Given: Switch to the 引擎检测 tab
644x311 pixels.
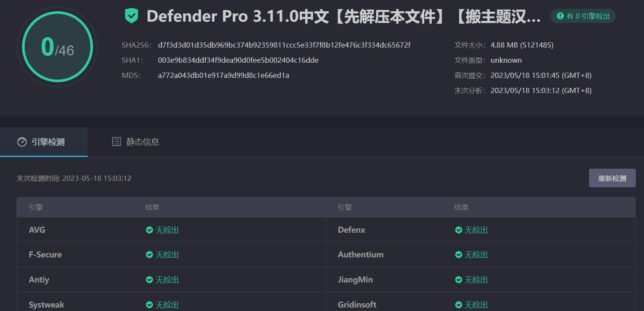Looking at the screenshot, I should click(x=44, y=142).
